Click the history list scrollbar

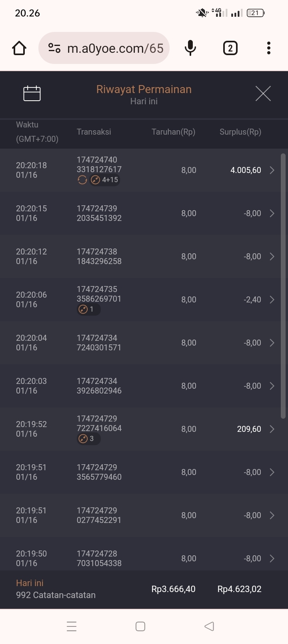(x=283, y=286)
